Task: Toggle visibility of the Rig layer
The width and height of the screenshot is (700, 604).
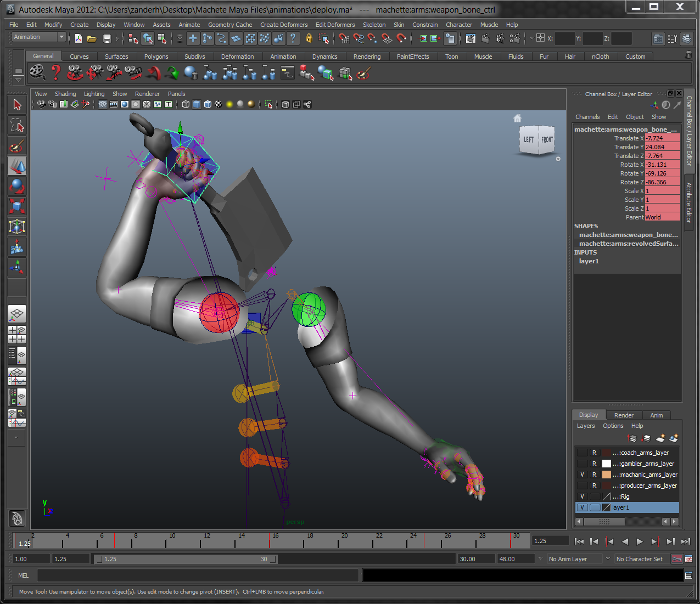Action: [582, 496]
